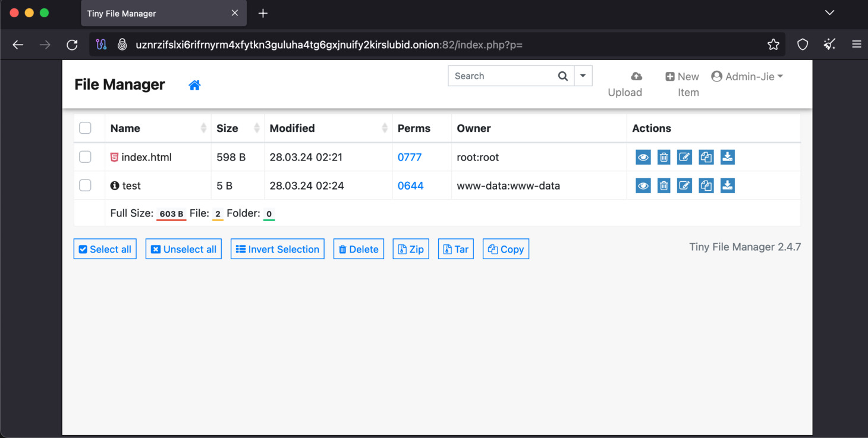Open the Upload page

click(x=625, y=84)
